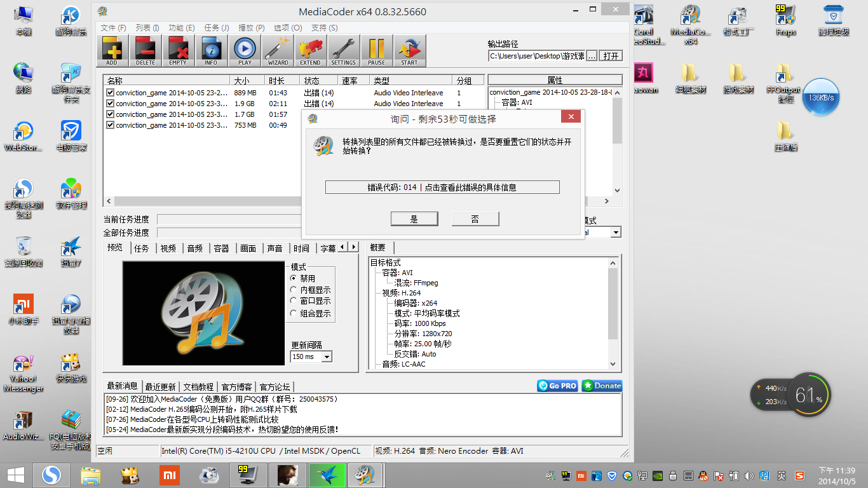The width and height of the screenshot is (868, 488).
Task: Open the 官方论坛 tab
Action: click(x=275, y=386)
